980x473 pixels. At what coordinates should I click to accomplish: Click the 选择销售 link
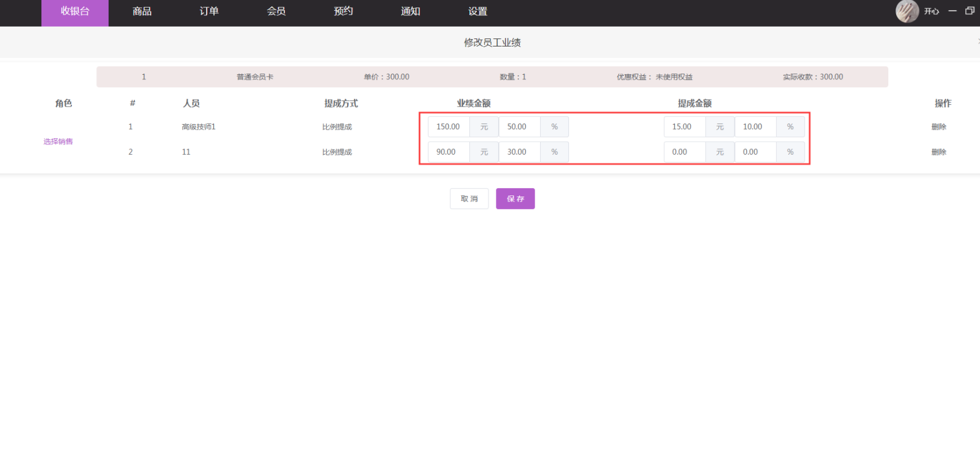(58, 142)
